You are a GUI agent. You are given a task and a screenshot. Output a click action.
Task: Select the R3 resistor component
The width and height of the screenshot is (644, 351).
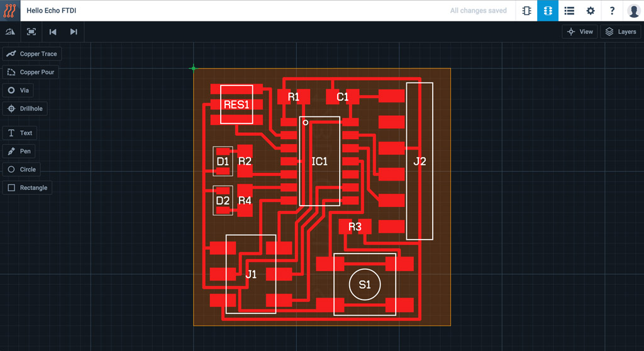pos(355,226)
